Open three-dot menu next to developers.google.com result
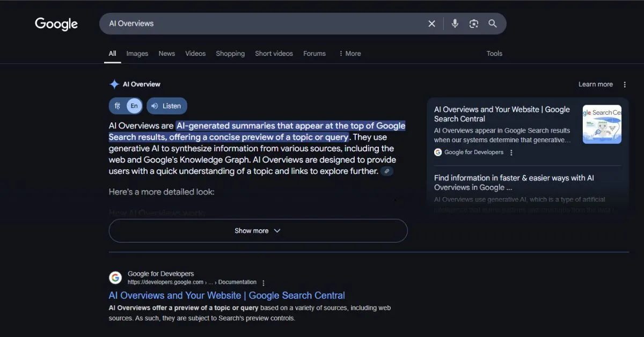Screen dimensions: 644x337 263,283
